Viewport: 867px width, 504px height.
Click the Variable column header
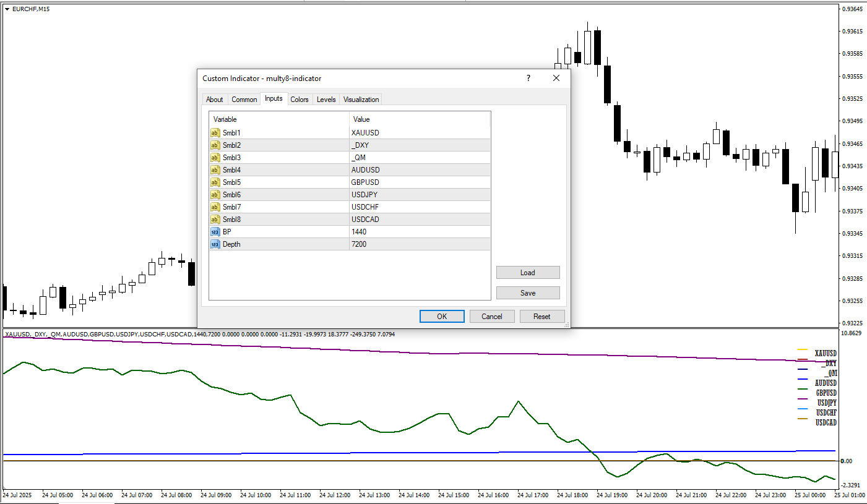(225, 119)
